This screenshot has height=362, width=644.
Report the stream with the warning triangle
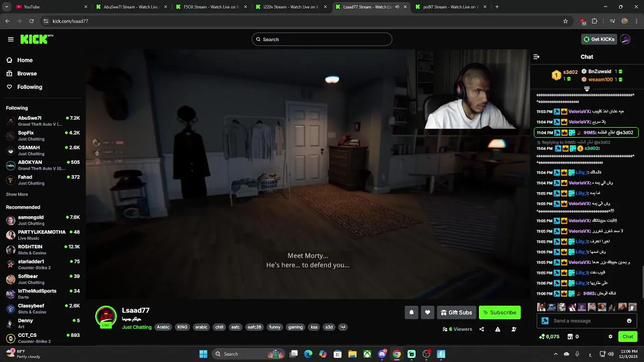point(498,329)
